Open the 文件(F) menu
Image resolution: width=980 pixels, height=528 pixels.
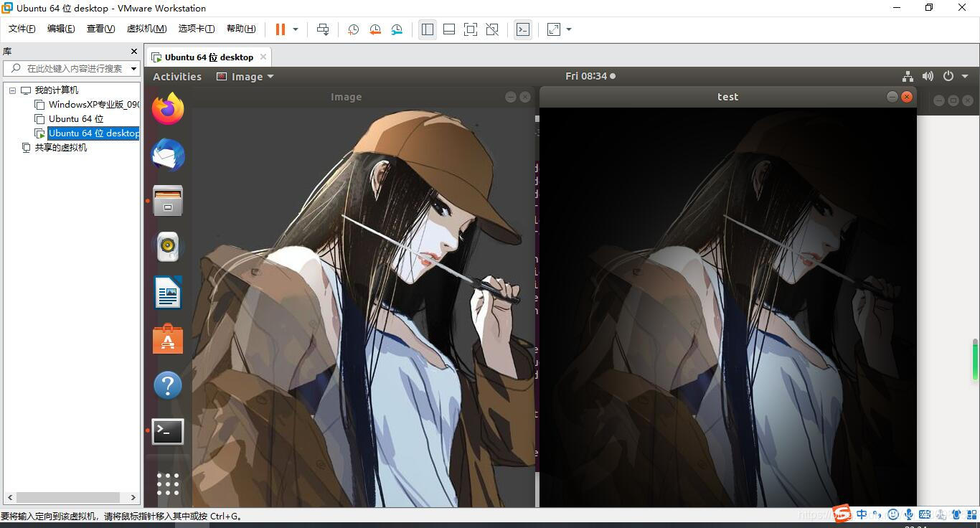pos(22,29)
